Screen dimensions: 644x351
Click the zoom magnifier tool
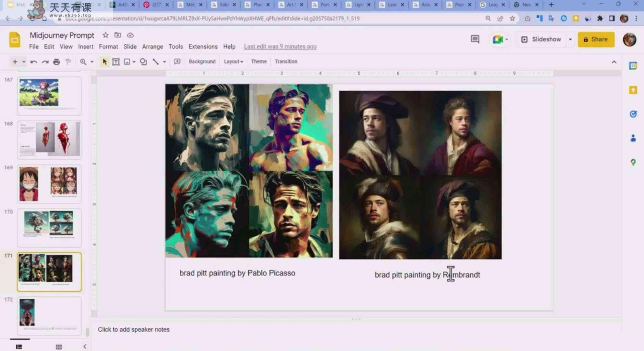click(x=83, y=62)
